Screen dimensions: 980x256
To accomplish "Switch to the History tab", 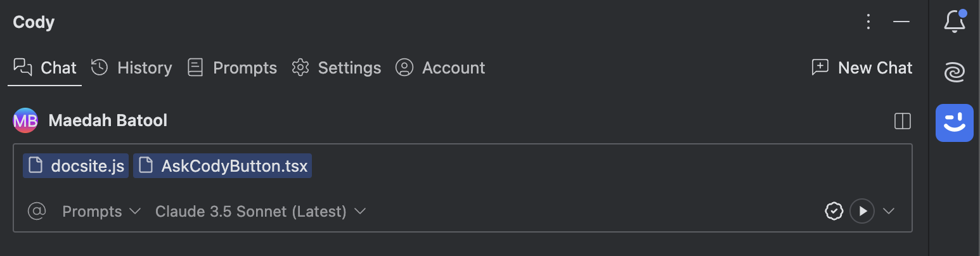I will 132,68.
